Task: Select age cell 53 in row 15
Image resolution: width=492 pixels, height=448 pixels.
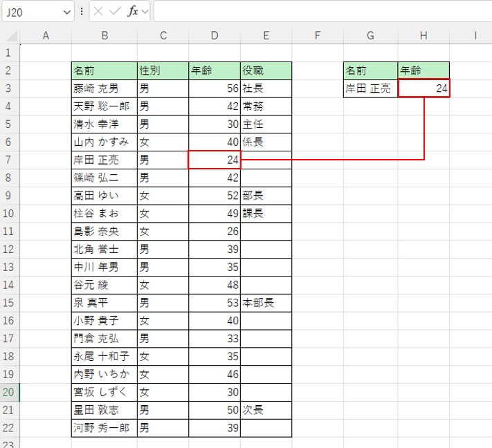Action: (215, 303)
